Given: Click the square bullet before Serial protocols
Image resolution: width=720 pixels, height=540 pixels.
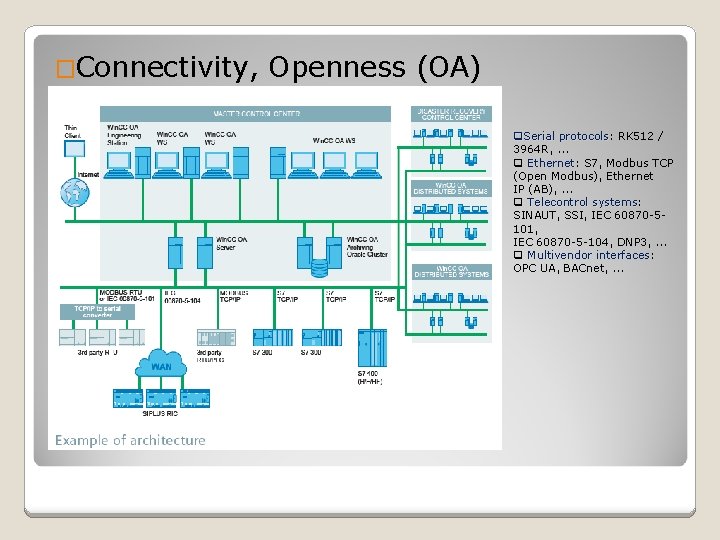Looking at the screenshot, I should 518,136.
